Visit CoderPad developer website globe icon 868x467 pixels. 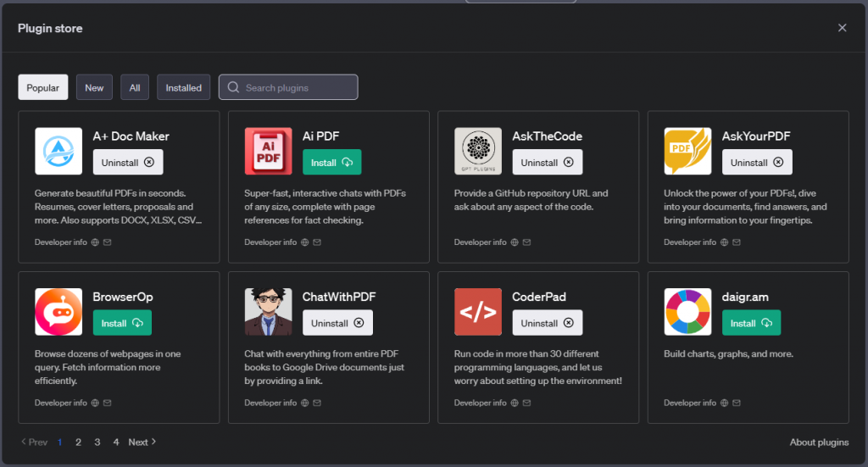click(515, 403)
